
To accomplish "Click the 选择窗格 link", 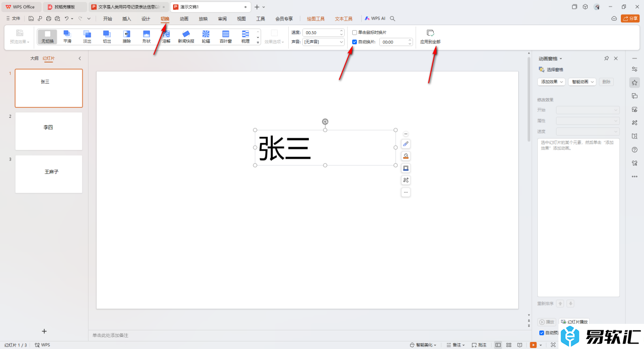I will click(x=551, y=69).
